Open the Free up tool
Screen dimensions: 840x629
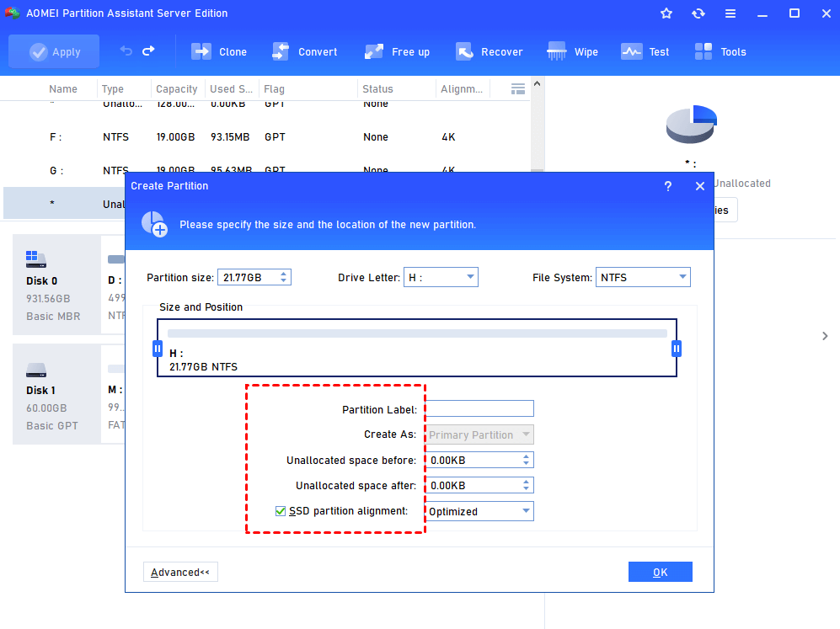[397, 52]
